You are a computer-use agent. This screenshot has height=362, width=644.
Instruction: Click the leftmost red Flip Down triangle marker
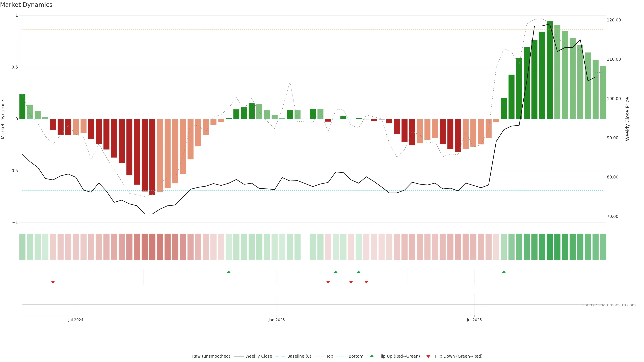pos(53,282)
